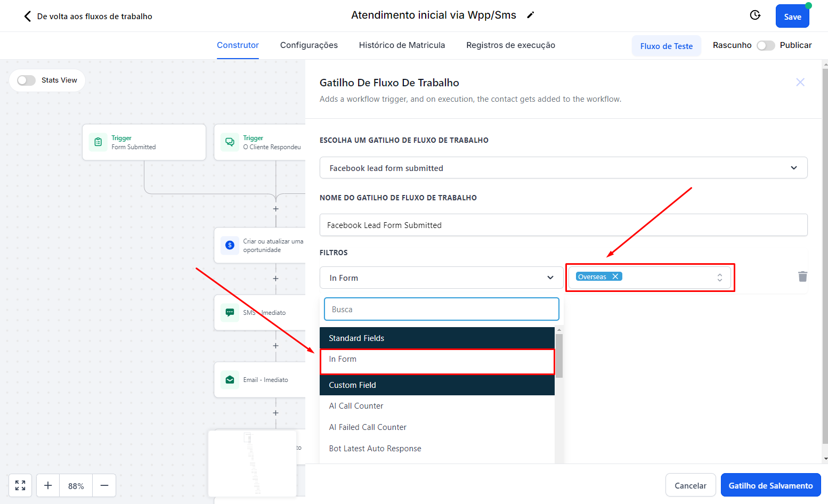This screenshot has height=504, width=828.
Task: Switch to the Configurações tab
Action: [309, 45]
